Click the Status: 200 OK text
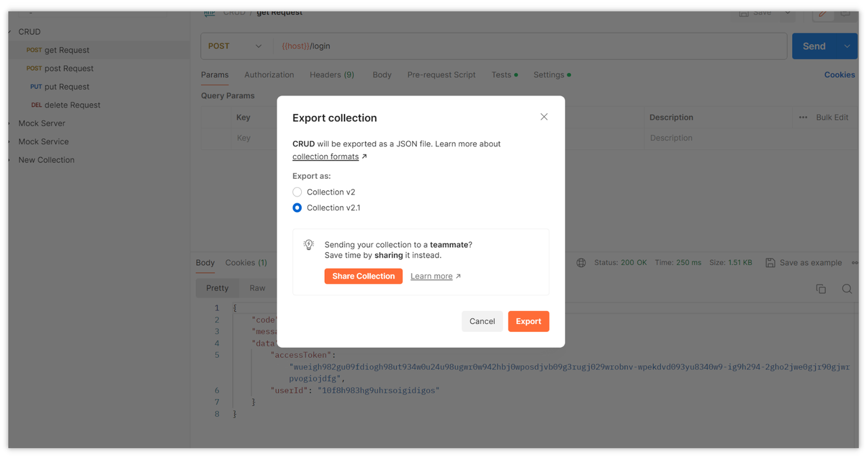868x456 pixels. click(620, 263)
